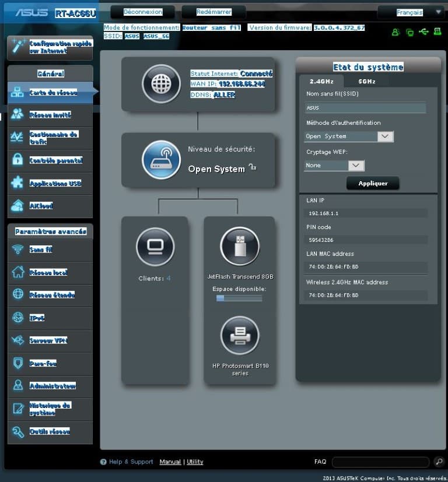Click the JetFlash Transcend 8GB label

240,277
